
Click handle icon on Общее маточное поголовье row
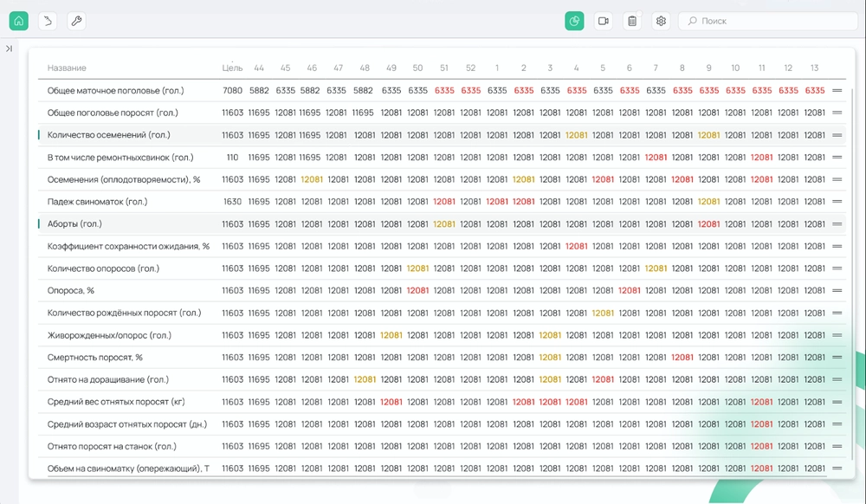(x=837, y=91)
